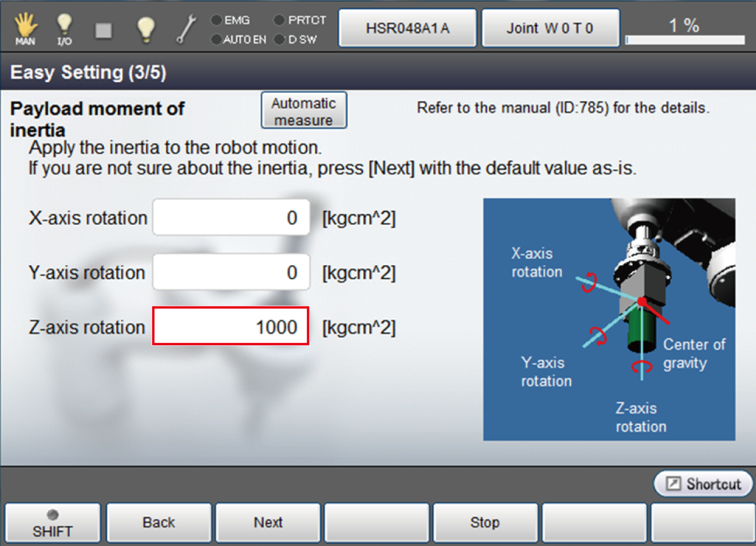Click the Z-axis rotation field showing 1000
Viewport: 756px width, 546px height.
click(231, 327)
